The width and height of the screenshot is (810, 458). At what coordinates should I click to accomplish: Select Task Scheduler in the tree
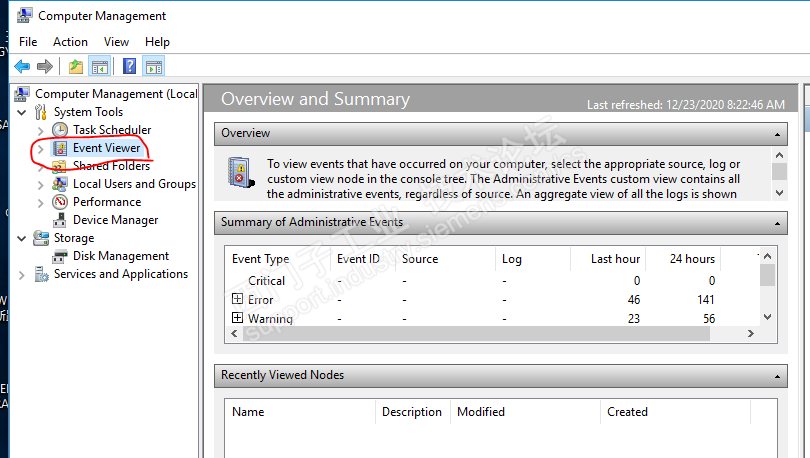(x=111, y=130)
